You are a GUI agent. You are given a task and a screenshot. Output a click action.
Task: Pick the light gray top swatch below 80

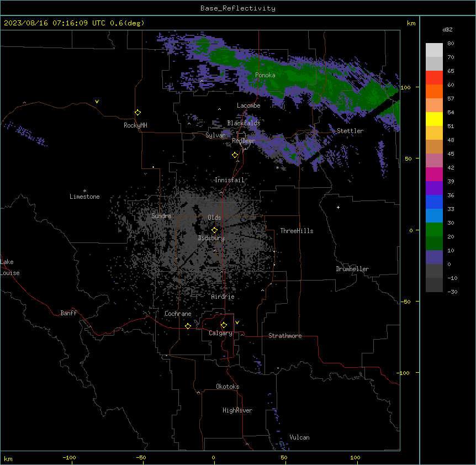pyautogui.click(x=434, y=50)
